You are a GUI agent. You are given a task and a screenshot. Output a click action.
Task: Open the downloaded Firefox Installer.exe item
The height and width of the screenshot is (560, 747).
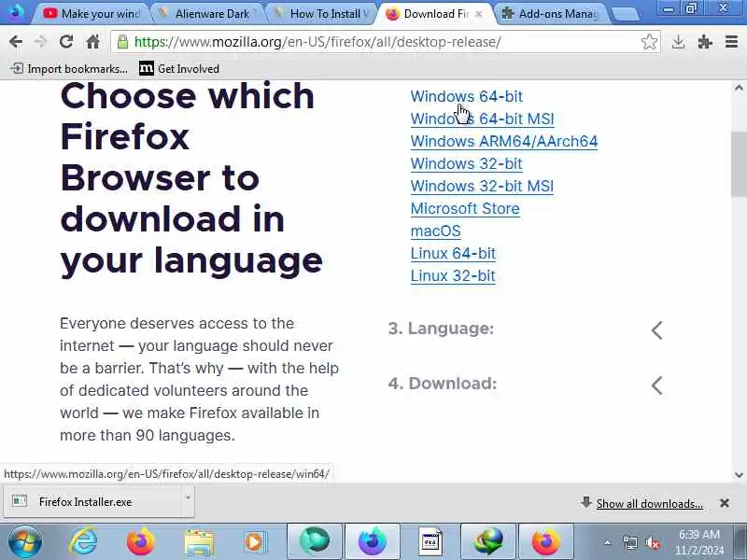[x=91, y=502]
